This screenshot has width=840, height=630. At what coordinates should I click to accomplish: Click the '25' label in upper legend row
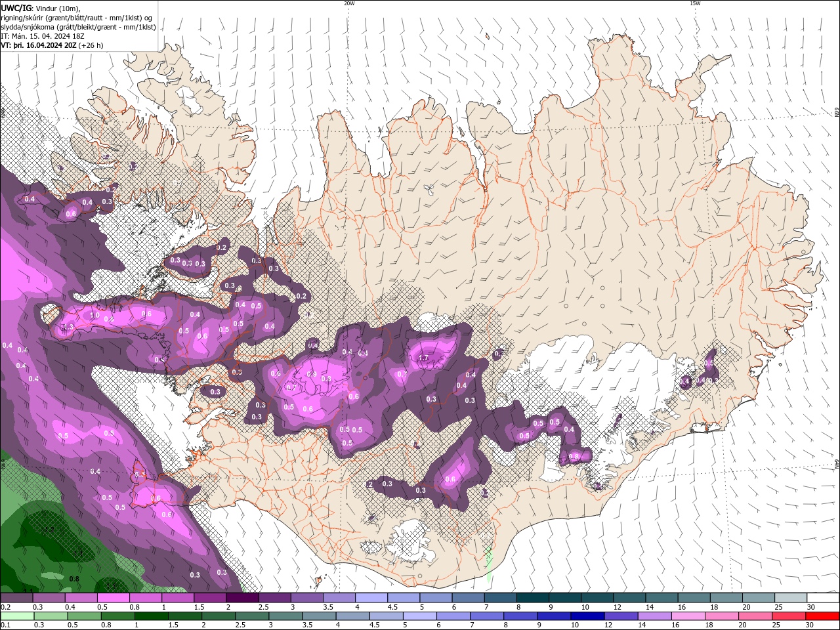tap(780, 607)
